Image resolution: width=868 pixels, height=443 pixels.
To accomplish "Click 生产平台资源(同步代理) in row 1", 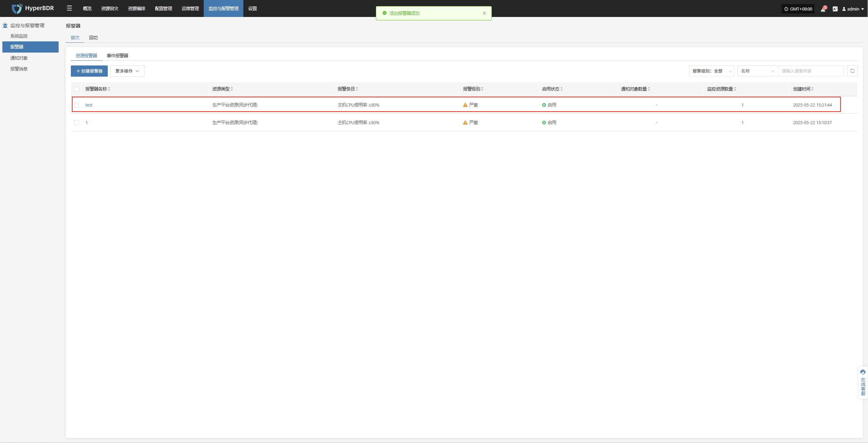I will [x=235, y=123].
